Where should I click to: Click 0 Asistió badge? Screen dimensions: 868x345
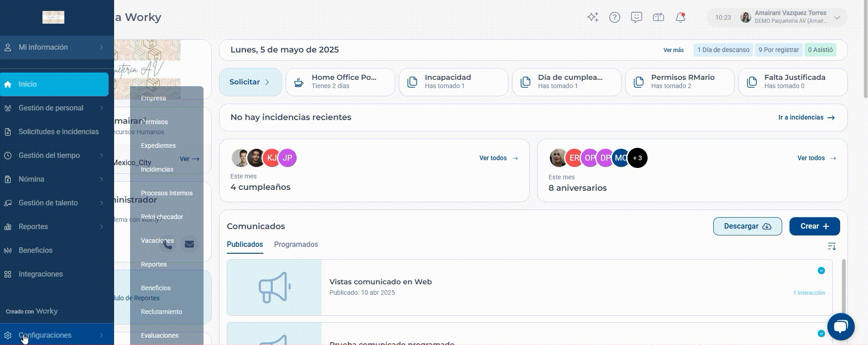pos(821,50)
